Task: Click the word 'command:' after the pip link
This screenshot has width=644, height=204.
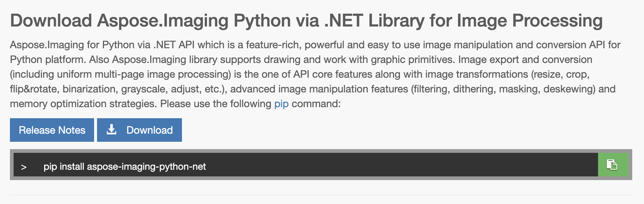Action: 316,104
